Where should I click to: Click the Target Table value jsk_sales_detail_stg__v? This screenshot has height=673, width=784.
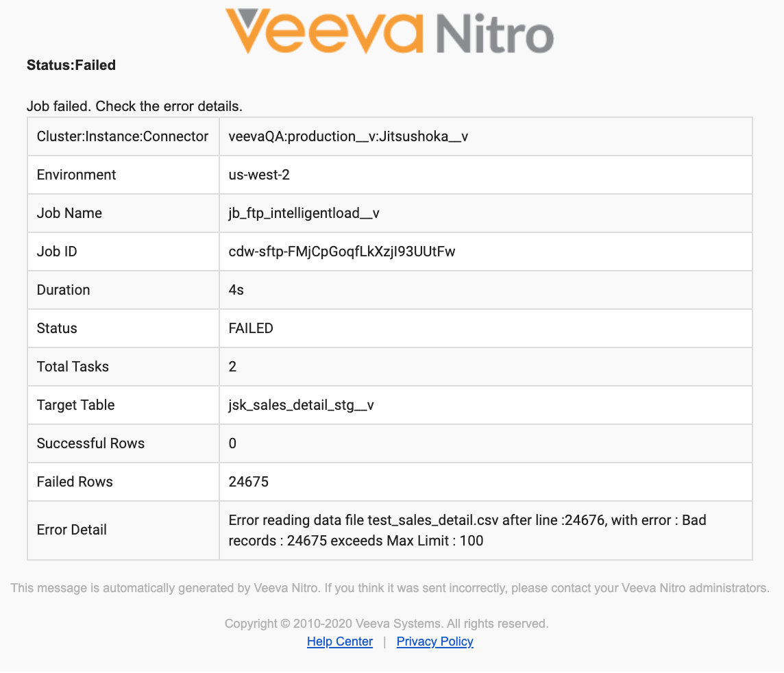tap(301, 405)
